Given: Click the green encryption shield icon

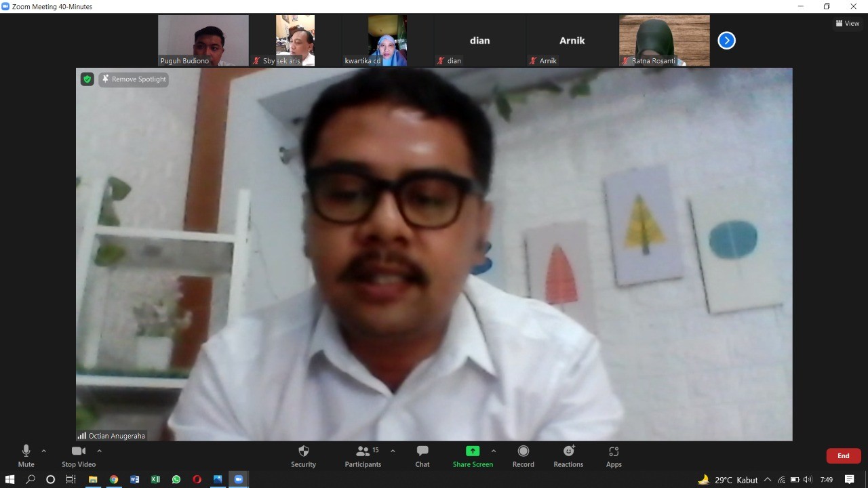Looking at the screenshot, I should click(x=87, y=79).
